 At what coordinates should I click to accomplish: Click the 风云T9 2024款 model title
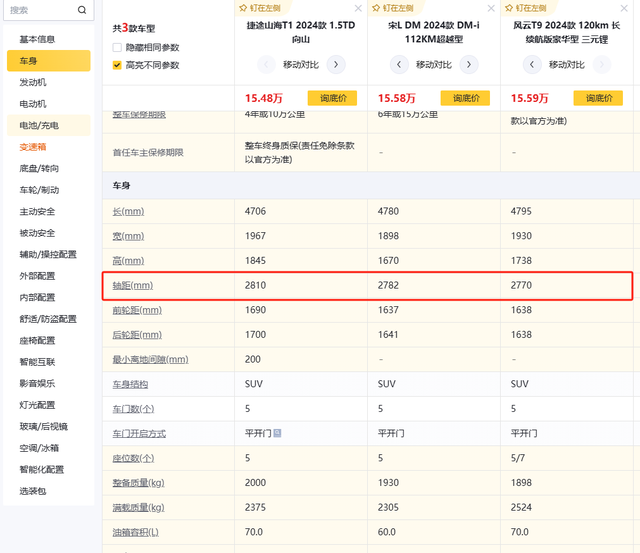coord(567,32)
